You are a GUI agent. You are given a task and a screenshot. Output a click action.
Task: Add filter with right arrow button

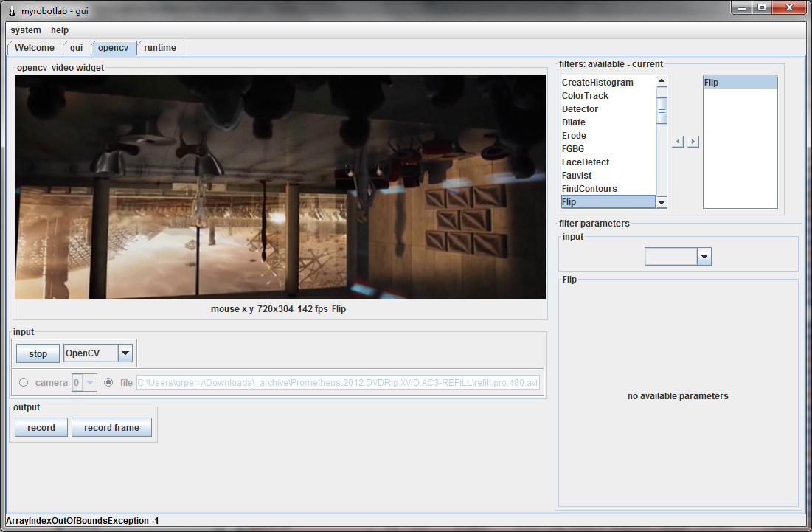[693, 142]
